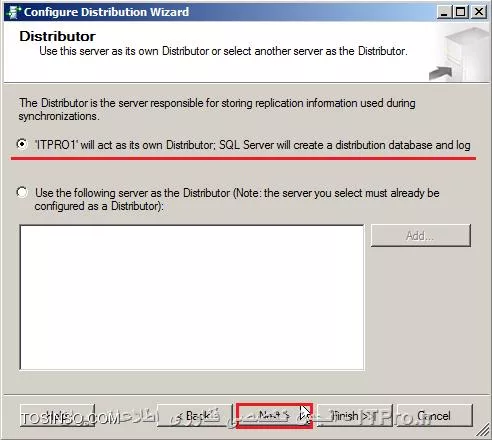Click the 'Configure Distribution Wizard' title bar text

[106, 12]
